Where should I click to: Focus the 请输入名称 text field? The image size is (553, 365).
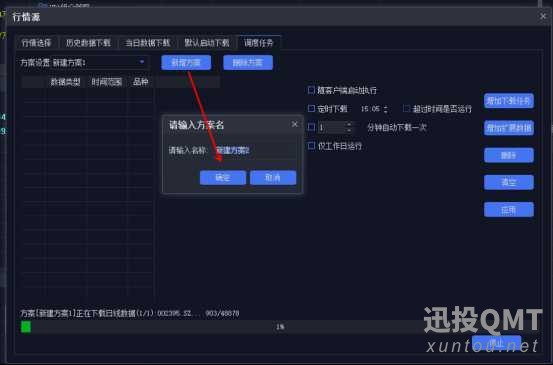[x=255, y=150]
